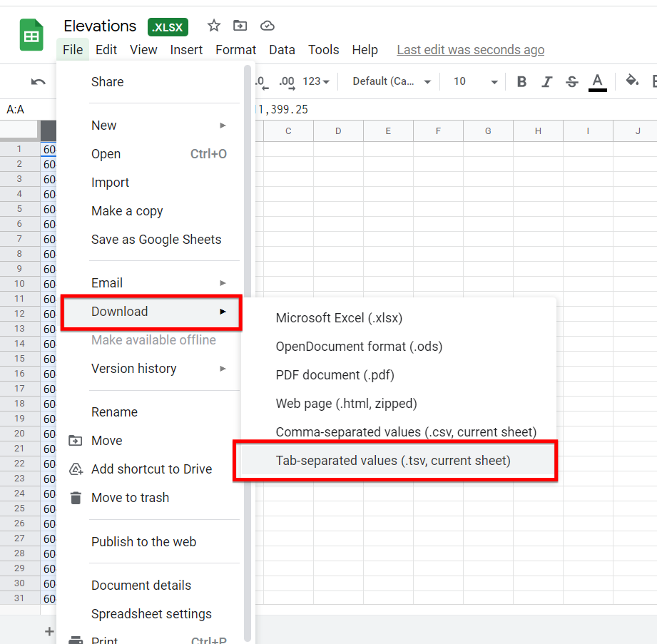The height and width of the screenshot is (644, 657).
Task: Click the formula bar showing 1,399.25
Action: point(456,109)
